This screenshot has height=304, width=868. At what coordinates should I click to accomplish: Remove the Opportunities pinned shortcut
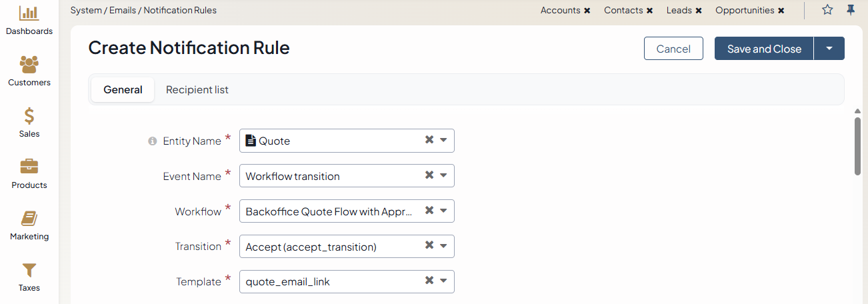click(x=781, y=11)
